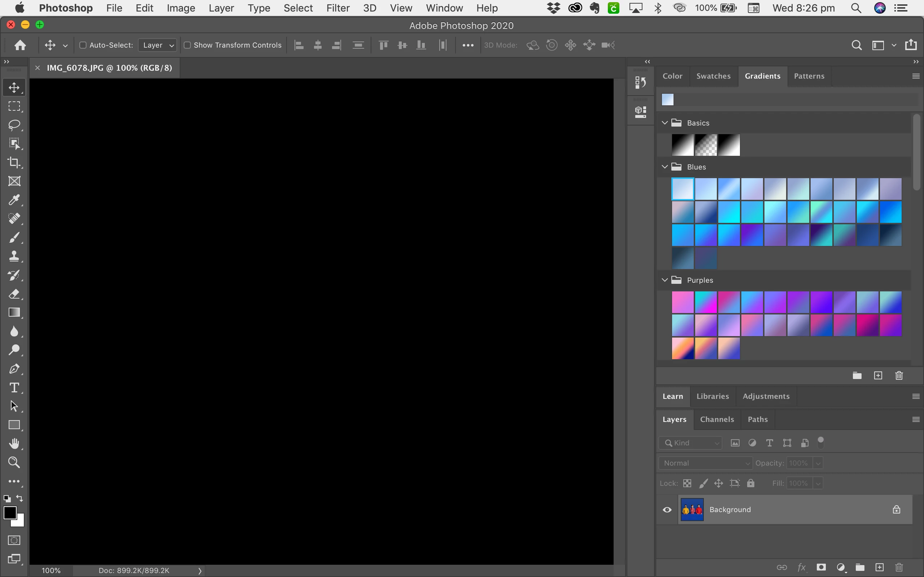
Task: Open the Filter menu
Action: [x=337, y=8]
